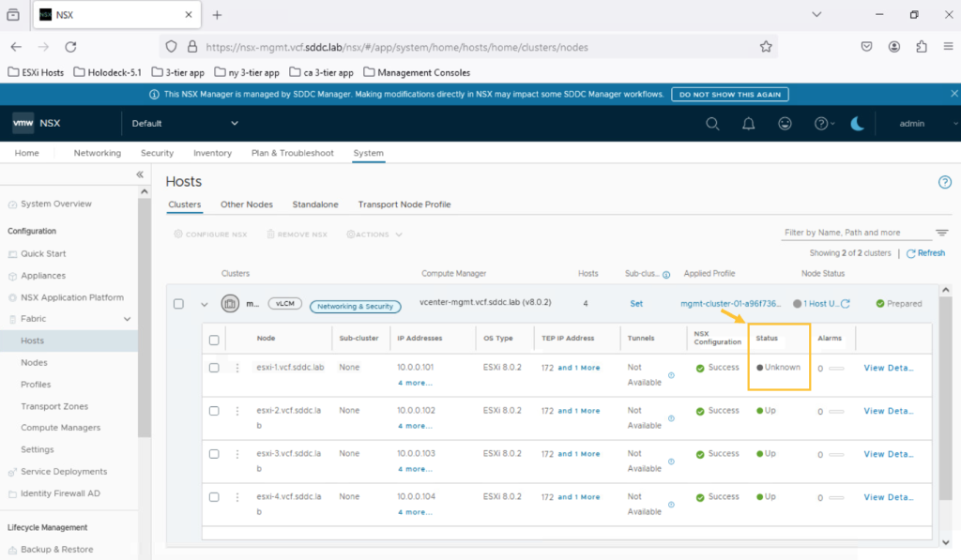Viewport: 961px width, 560px height.
Task: Select the esxi-3 node checkbox
Action: [x=214, y=454]
